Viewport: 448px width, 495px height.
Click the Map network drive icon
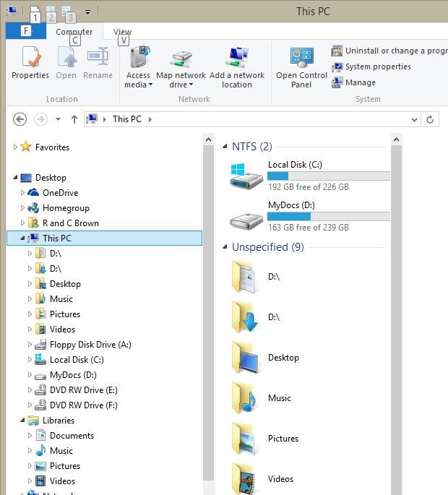pos(181,58)
